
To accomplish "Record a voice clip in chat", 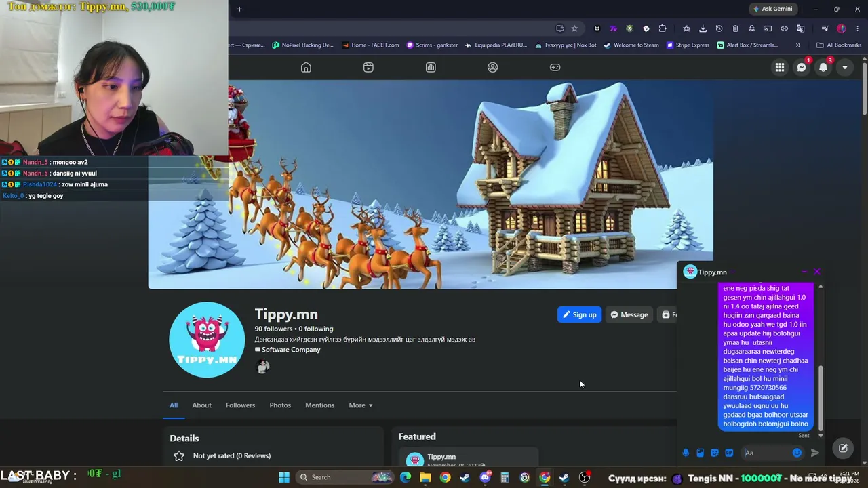I will [686, 453].
